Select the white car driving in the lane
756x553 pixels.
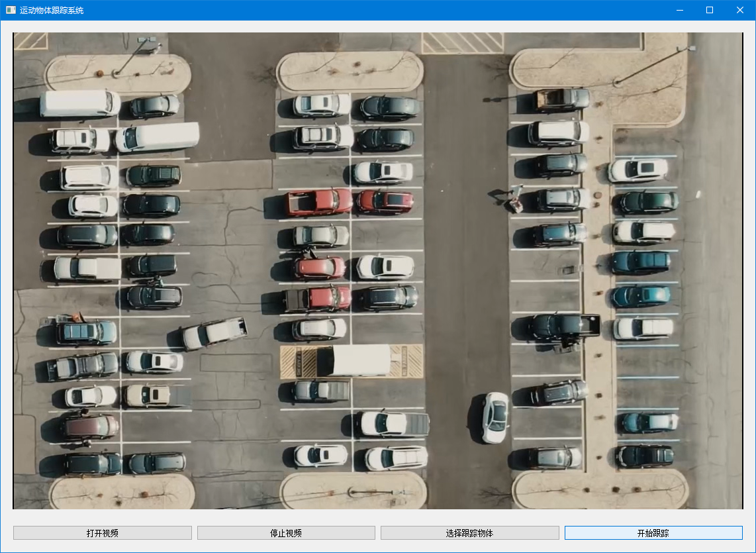point(495,417)
